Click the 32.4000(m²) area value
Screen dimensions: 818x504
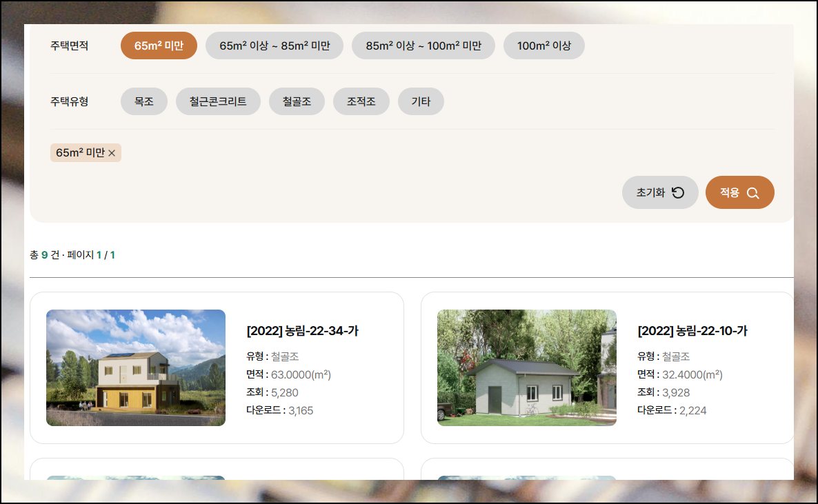pos(692,374)
